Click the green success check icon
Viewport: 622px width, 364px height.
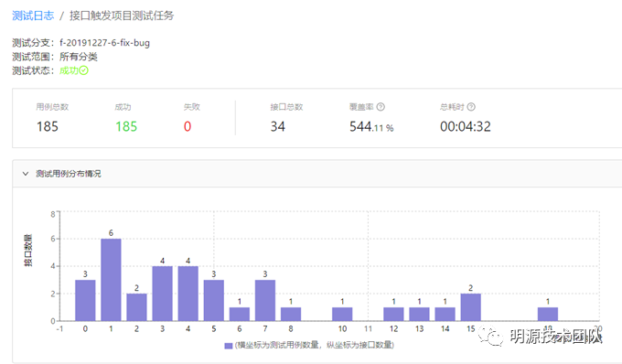[x=83, y=70]
